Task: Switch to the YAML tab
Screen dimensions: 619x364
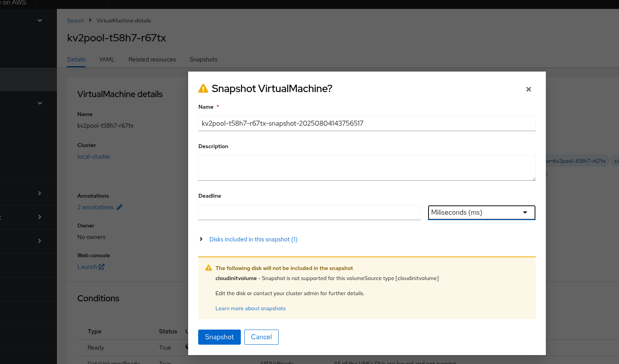Action: tap(107, 60)
